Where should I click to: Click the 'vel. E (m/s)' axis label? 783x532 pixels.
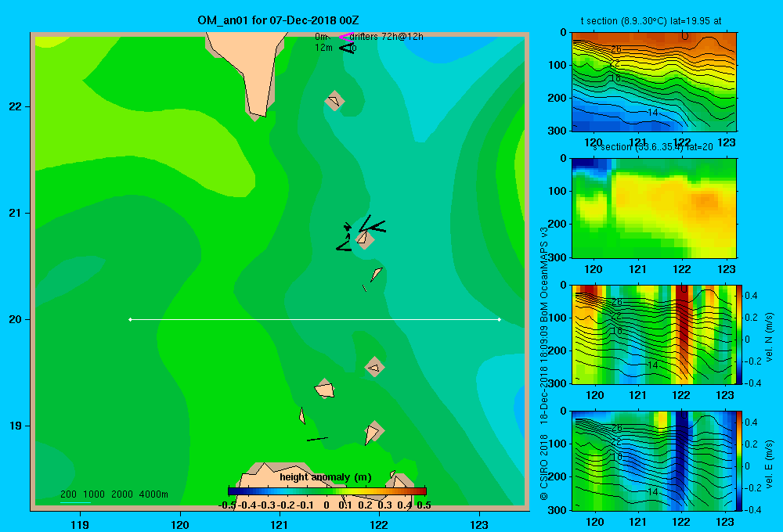click(769, 463)
